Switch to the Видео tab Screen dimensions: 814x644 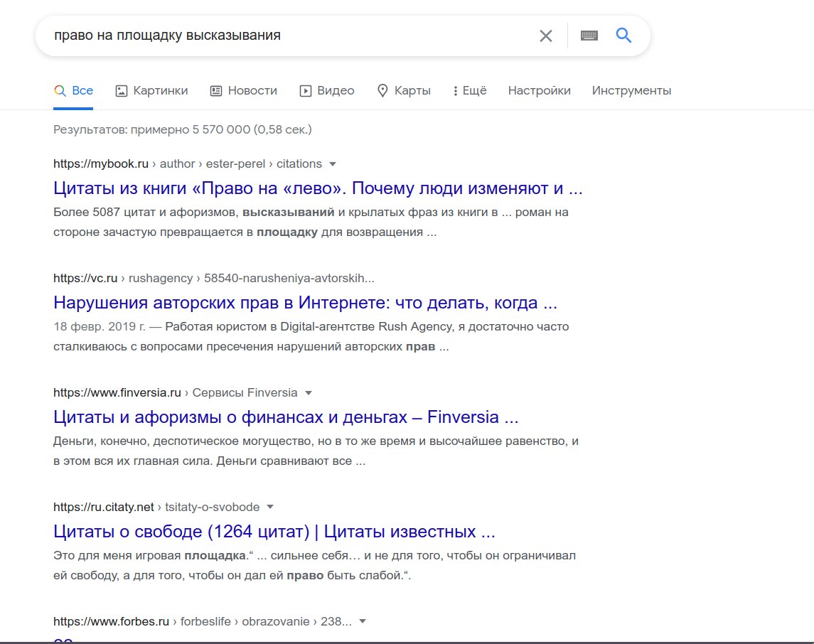(x=327, y=91)
